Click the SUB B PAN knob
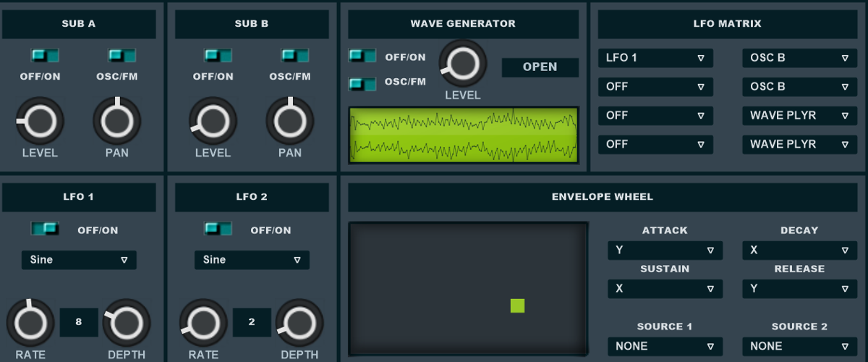The height and width of the screenshot is (362, 868). click(289, 121)
